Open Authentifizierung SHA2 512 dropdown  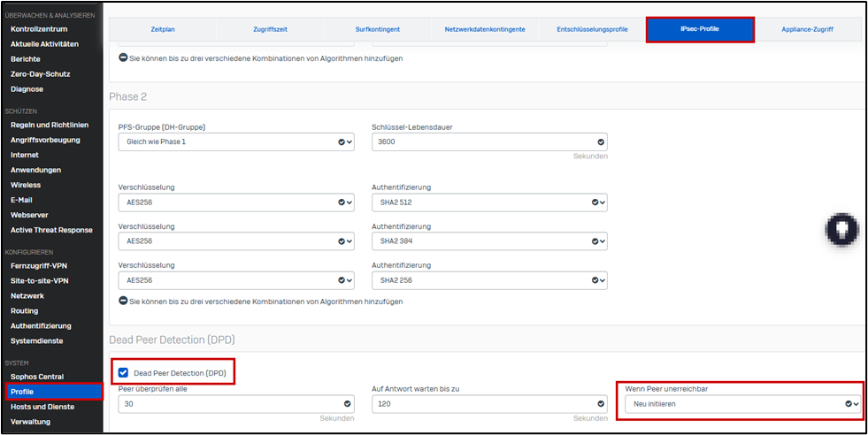pyautogui.click(x=489, y=202)
